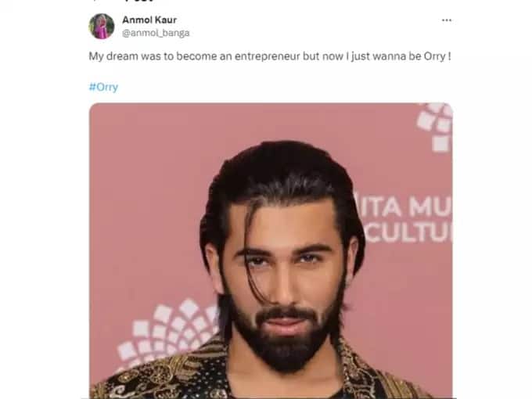
Task: Click the white margin left of the post
Action: tap(42, 203)
